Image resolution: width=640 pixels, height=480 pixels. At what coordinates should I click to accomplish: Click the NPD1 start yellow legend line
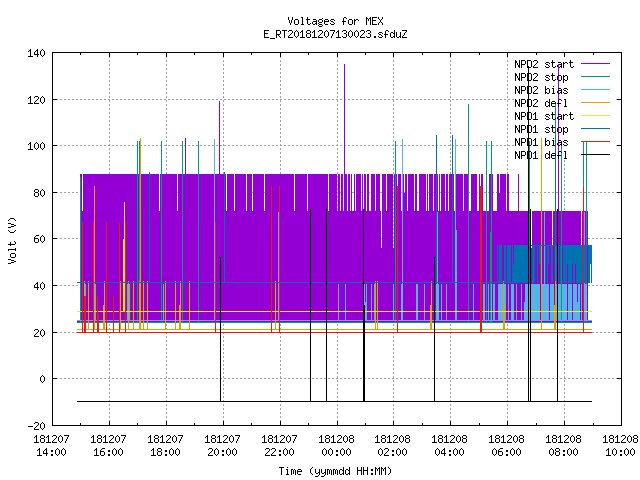pyautogui.click(x=595, y=116)
